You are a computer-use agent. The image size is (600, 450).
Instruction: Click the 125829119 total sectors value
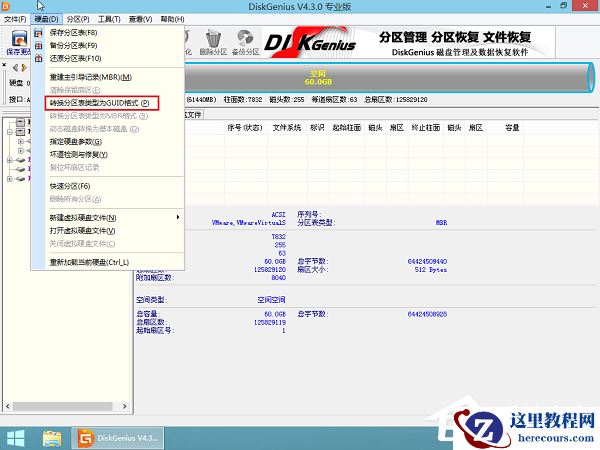270,323
